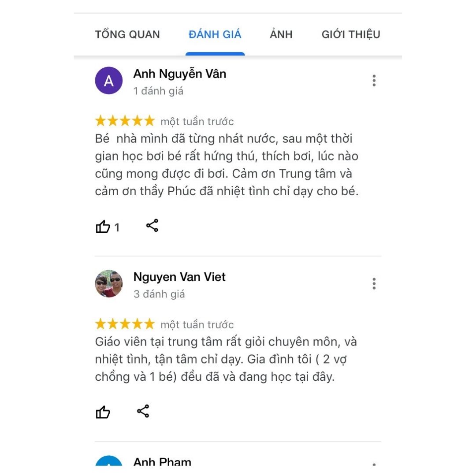Open more options for Anh Nguyễn Vân's review
Screen dimensions: 476x476
[374, 81]
